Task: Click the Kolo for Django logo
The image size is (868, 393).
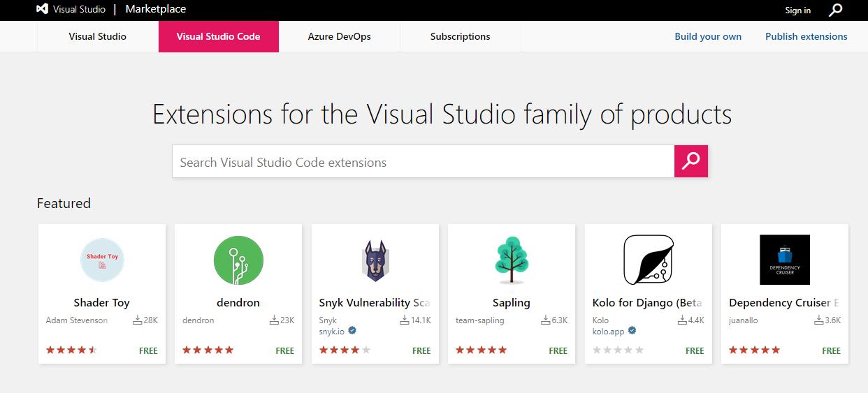Action: (x=648, y=260)
